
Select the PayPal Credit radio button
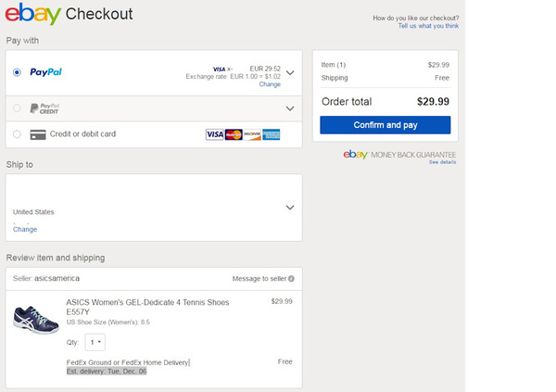click(x=17, y=108)
